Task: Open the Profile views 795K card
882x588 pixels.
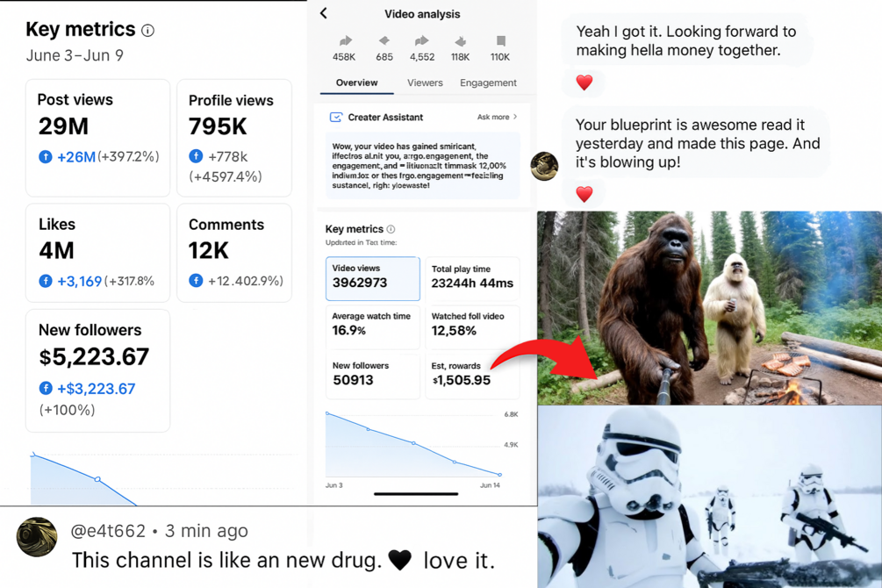Action: tap(234, 138)
